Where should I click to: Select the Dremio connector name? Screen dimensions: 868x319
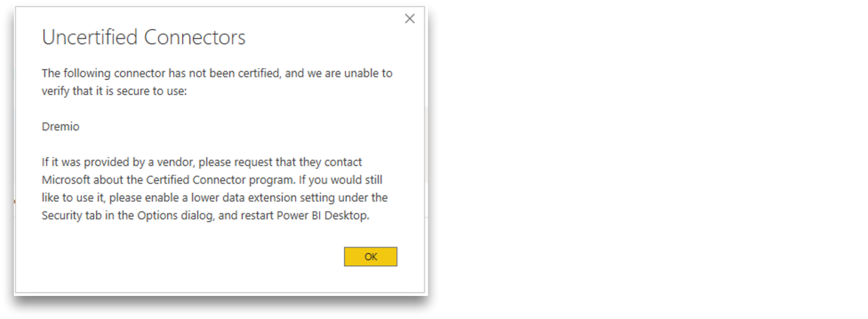coord(60,127)
